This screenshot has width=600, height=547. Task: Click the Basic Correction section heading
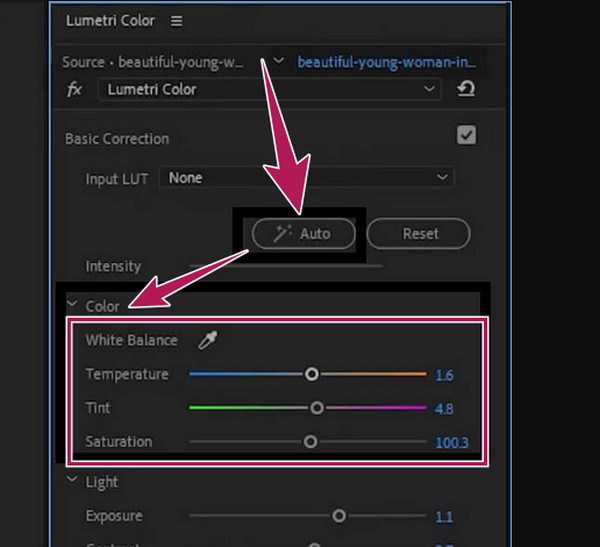(117, 139)
